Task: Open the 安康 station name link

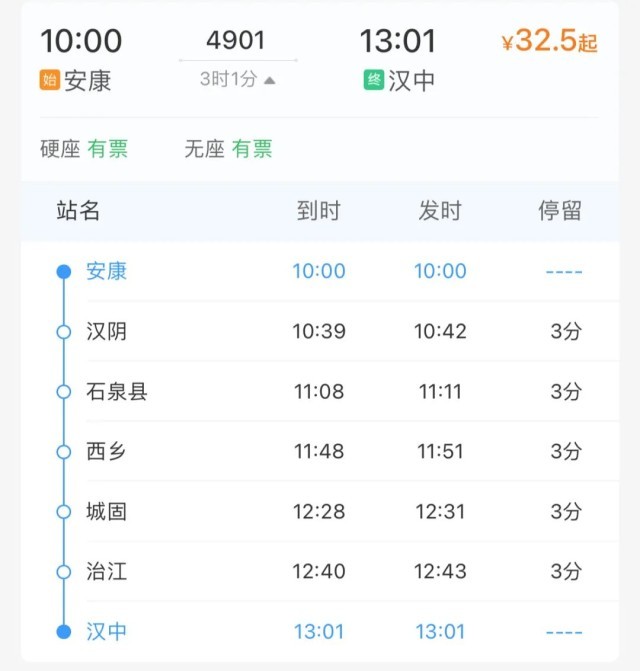Action: click(x=106, y=271)
